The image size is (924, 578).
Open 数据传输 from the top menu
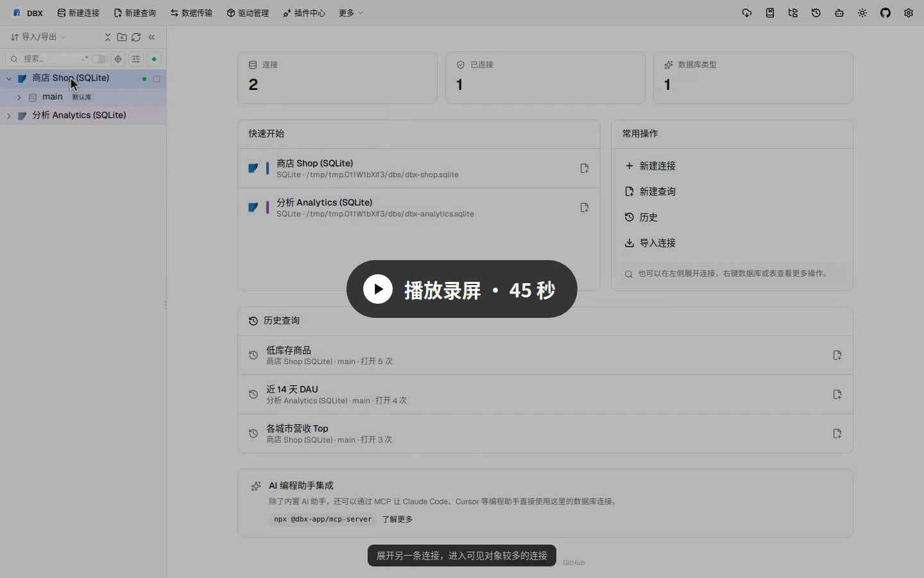[x=191, y=13]
